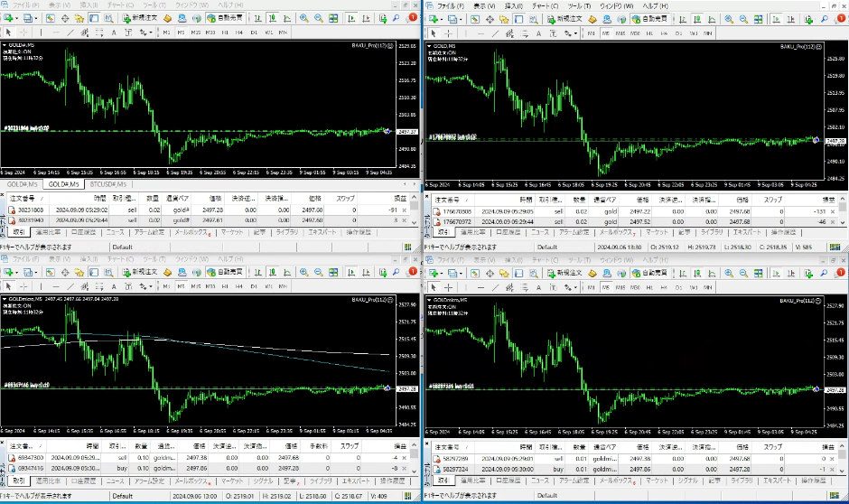Viewport: 849px width, 504px height.
Task: Toggle 自動売買 AutoTrading in top-left window
Action: tap(227, 18)
